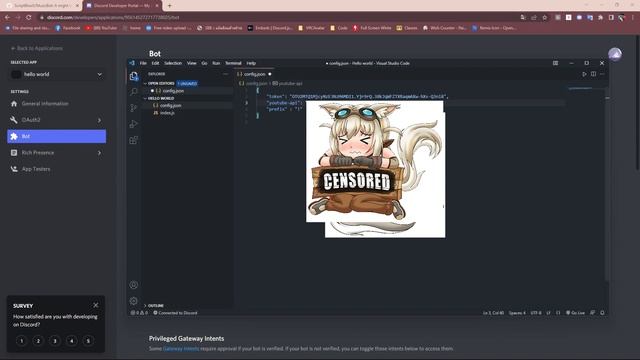Open the Help menu in VS Code
This screenshot has width=640, height=360.
[x=251, y=63]
